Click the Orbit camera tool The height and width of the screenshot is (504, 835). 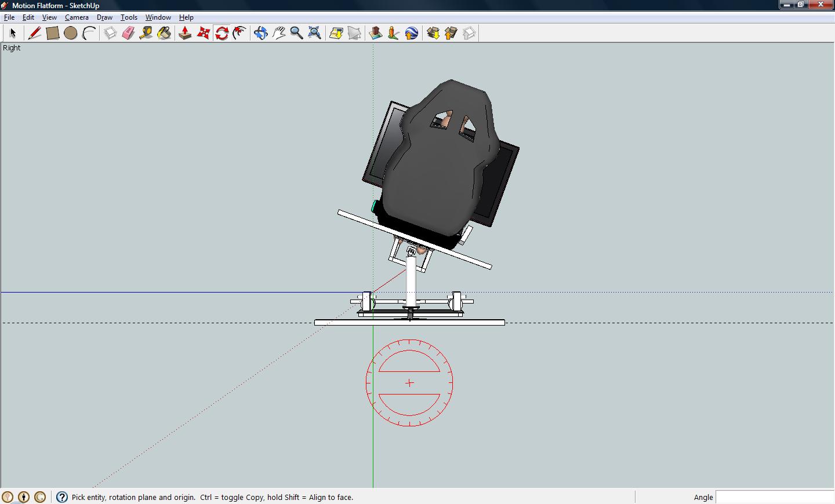260,33
